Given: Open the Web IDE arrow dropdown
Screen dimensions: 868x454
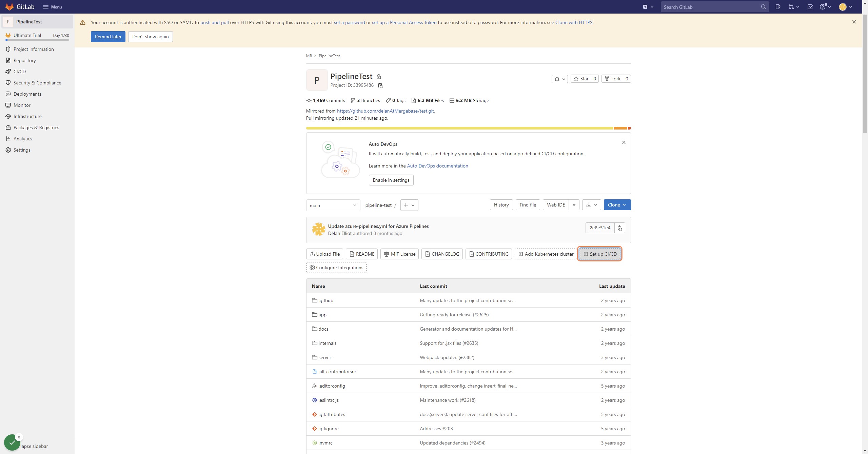Looking at the screenshot, I should [x=574, y=205].
